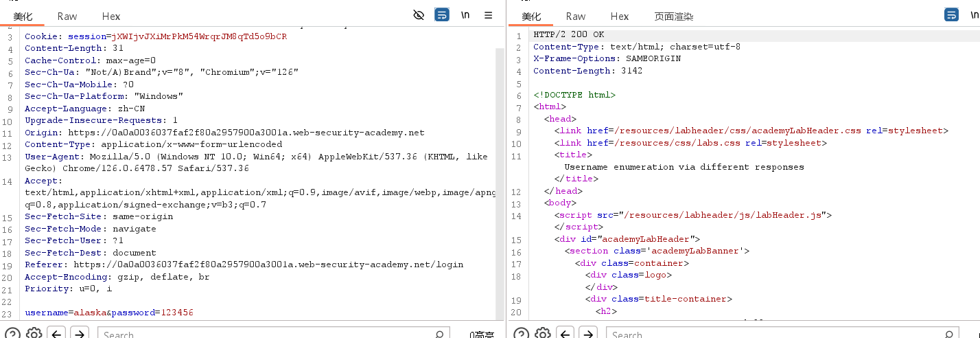This screenshot has width=980, height=338.
Task: Open response Hex tab
Action: tap(619, 16)
